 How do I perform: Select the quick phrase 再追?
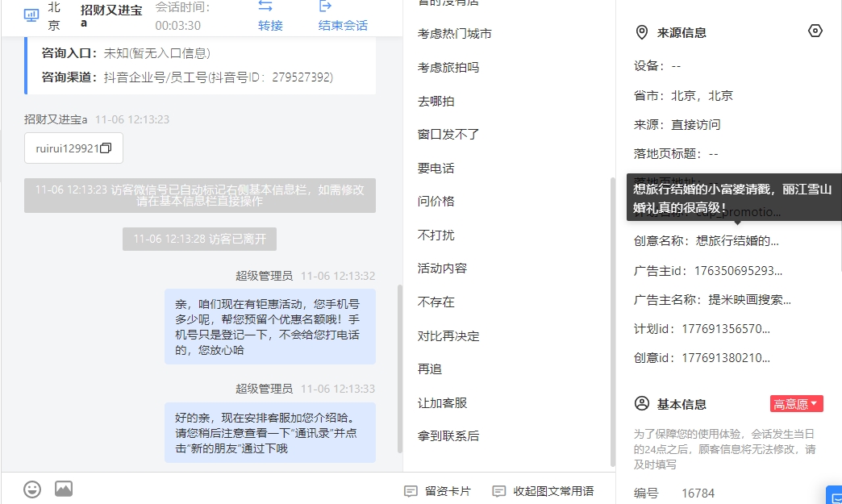click(x=430, y=369)
